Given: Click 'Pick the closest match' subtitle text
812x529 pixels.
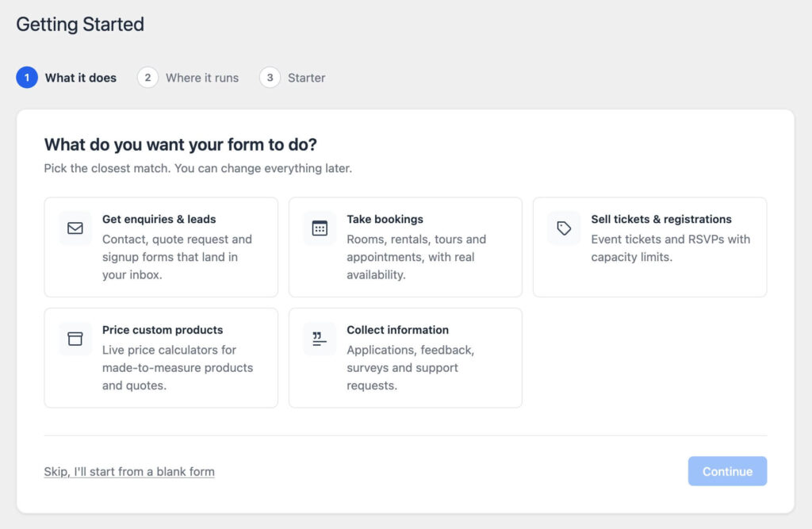Looking at the screenshot, I should pos(197,168).
